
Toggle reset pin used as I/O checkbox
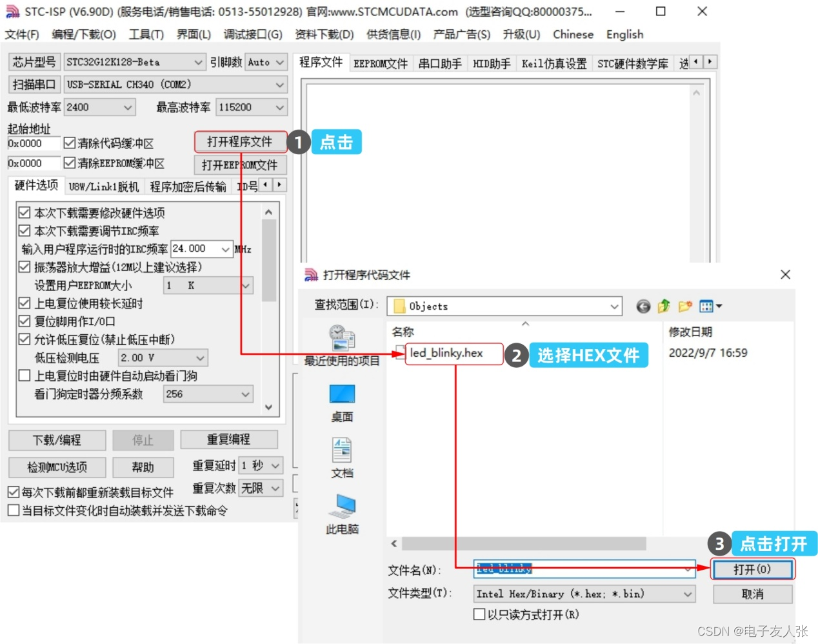coord(25,321)
